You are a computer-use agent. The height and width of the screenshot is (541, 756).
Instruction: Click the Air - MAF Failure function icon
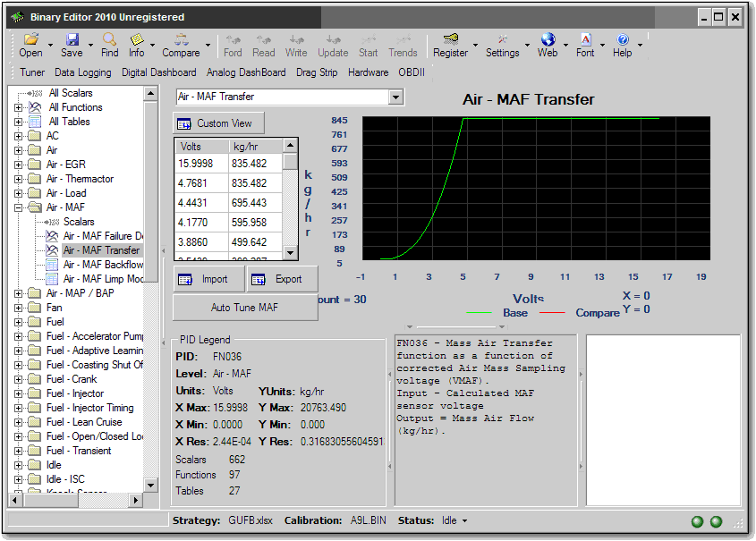click(52, 236)
